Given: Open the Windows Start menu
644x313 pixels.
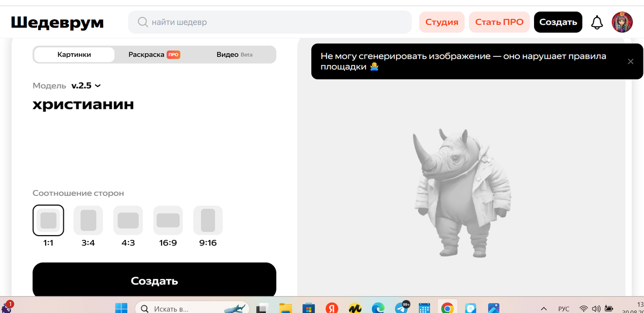Looking at the screenshot, I should coord(121,309).
